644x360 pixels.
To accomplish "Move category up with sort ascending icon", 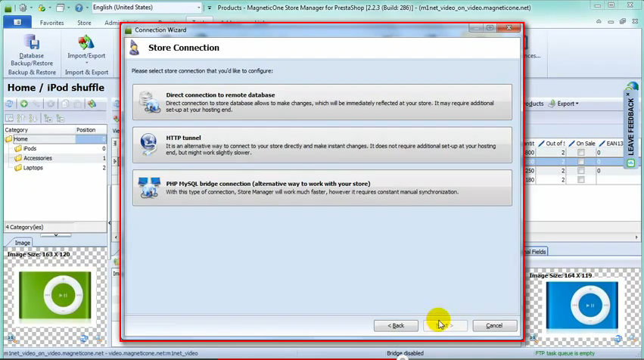I will point(21,119).
